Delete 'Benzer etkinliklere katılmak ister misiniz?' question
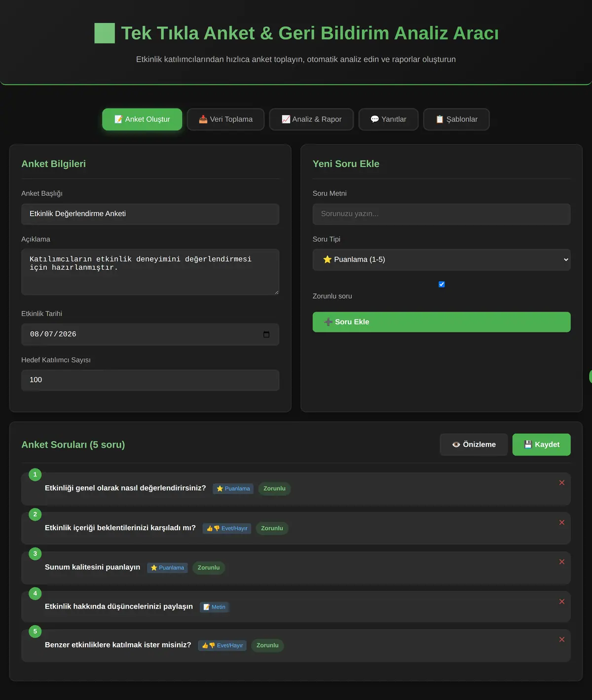 [561, 639]
